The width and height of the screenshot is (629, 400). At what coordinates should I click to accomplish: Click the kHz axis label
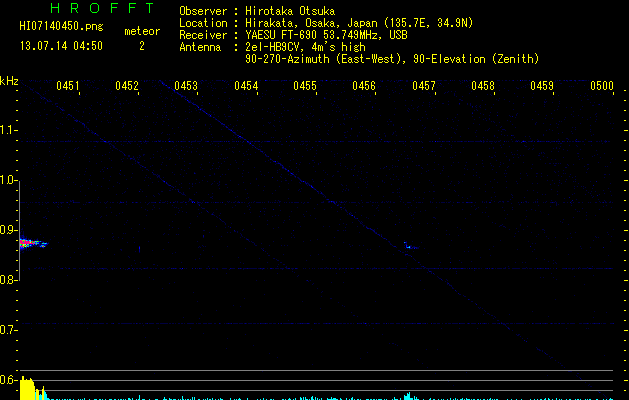9,81
